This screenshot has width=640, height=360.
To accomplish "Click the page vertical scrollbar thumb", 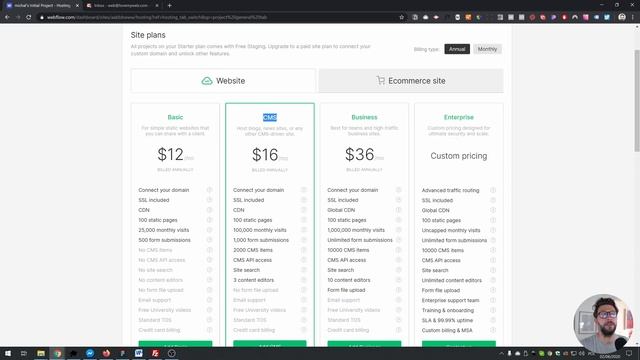I will click(x=637, y=101).
